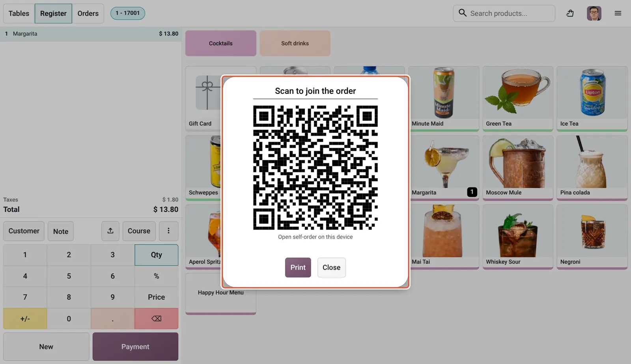Click numpad digit 6
Viewport: 631px width, 364px height.
coord(113,276)
